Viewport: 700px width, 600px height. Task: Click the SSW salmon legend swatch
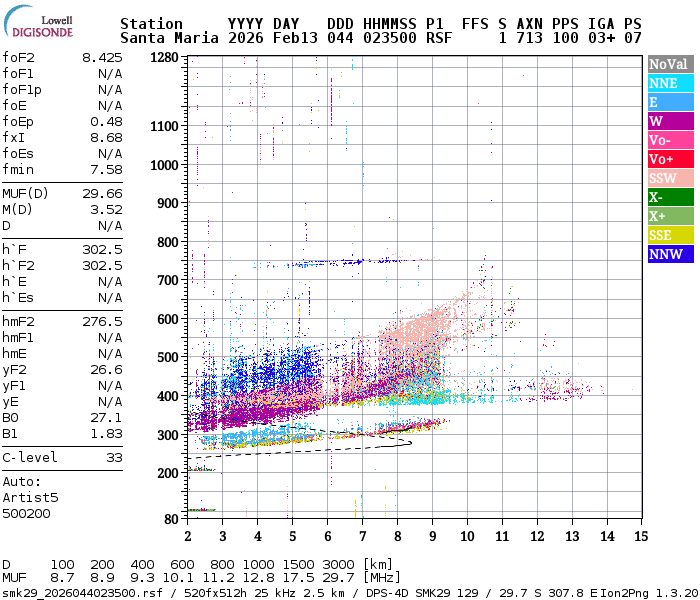coord(671,178)
